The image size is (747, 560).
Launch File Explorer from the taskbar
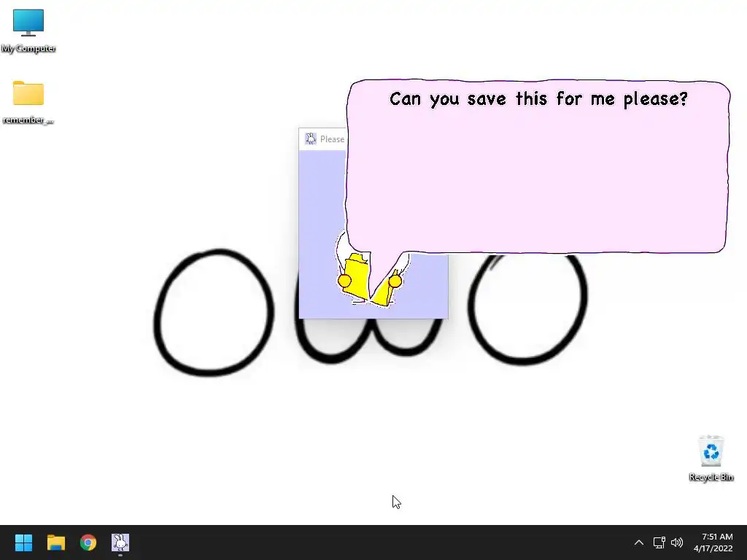(55, 542)
